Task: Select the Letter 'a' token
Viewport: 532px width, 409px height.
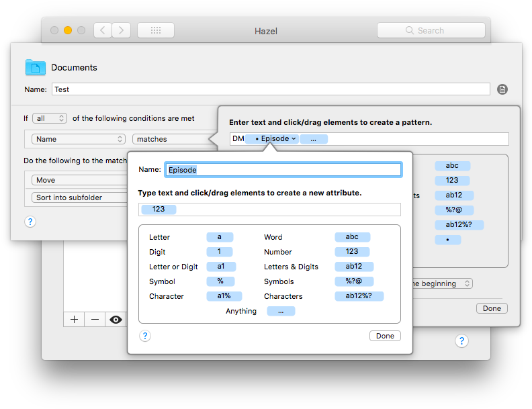Action: [x=220, y=237]
